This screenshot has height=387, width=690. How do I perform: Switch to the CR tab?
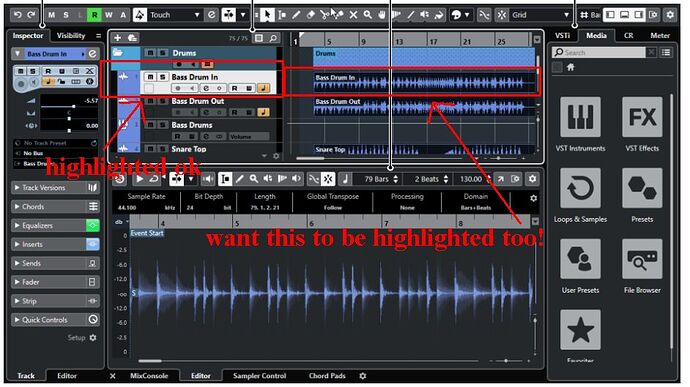pyautogui.click(x=628, y=36)
